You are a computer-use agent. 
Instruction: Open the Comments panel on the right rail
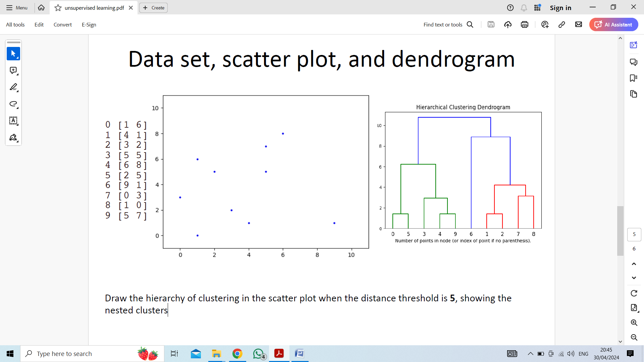click(634, 62)
